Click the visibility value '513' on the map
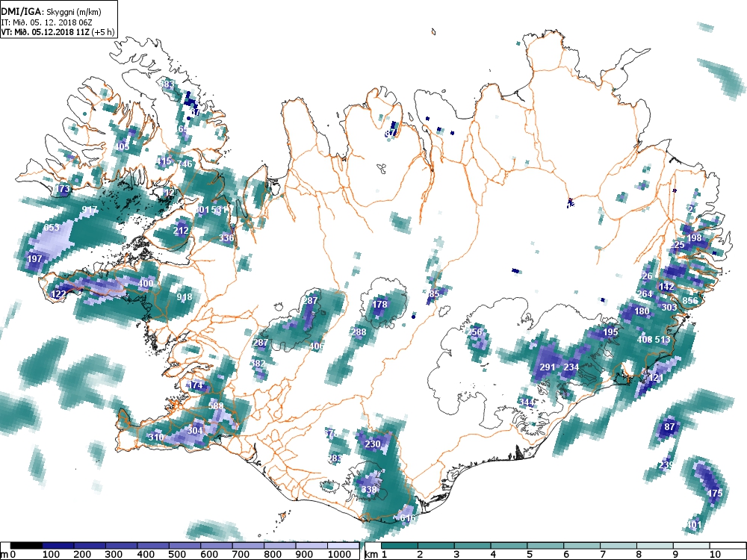 [662, 340]
